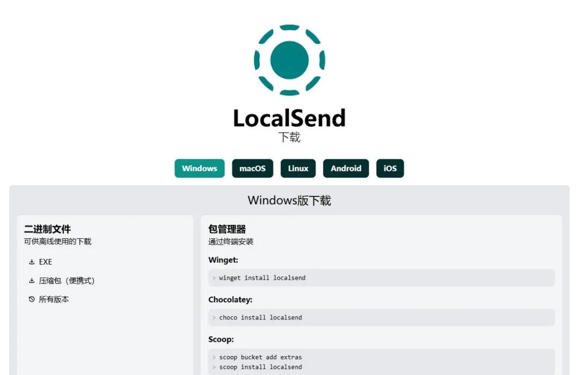Open the 所有版本 all versions link

pos(49,299)
